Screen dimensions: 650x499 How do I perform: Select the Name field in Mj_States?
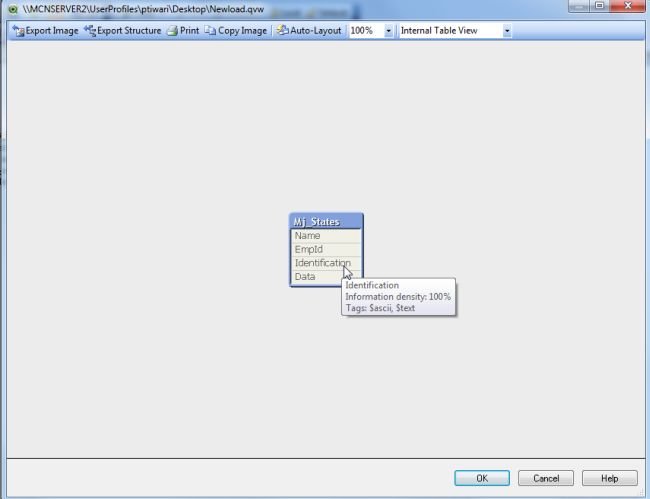click(326, 236)
